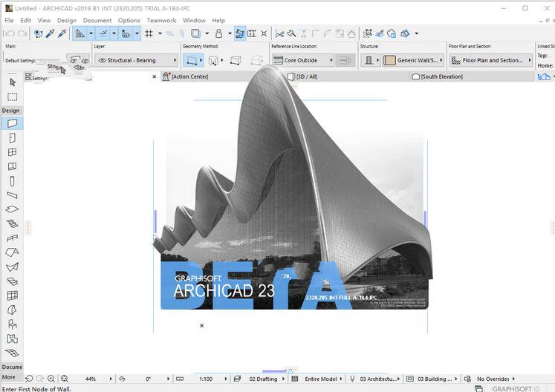
Task: Click the Pick Up Parameters eyedropper
Action: coord(50,33)
